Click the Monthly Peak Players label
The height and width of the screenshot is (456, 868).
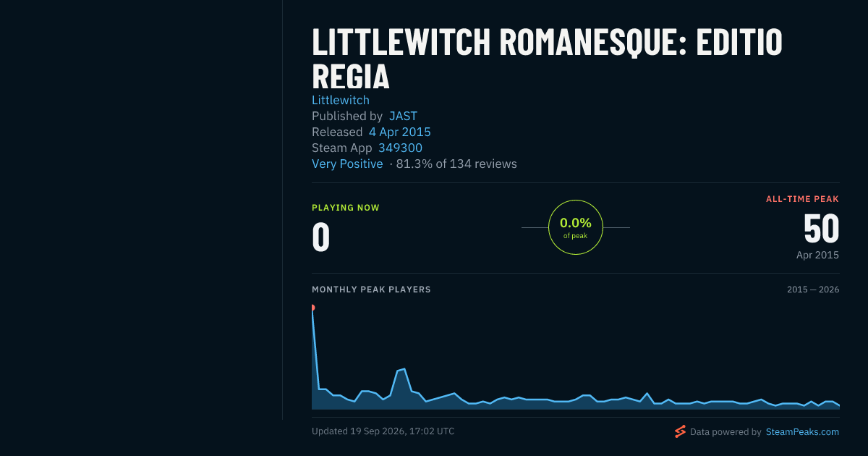tap(371, 290)
